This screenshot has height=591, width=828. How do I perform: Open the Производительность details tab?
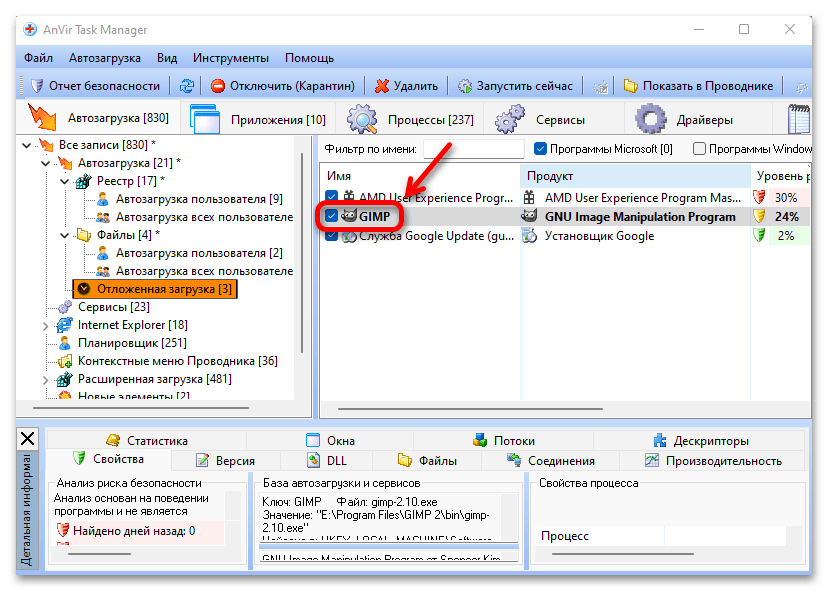coord(713,461)
